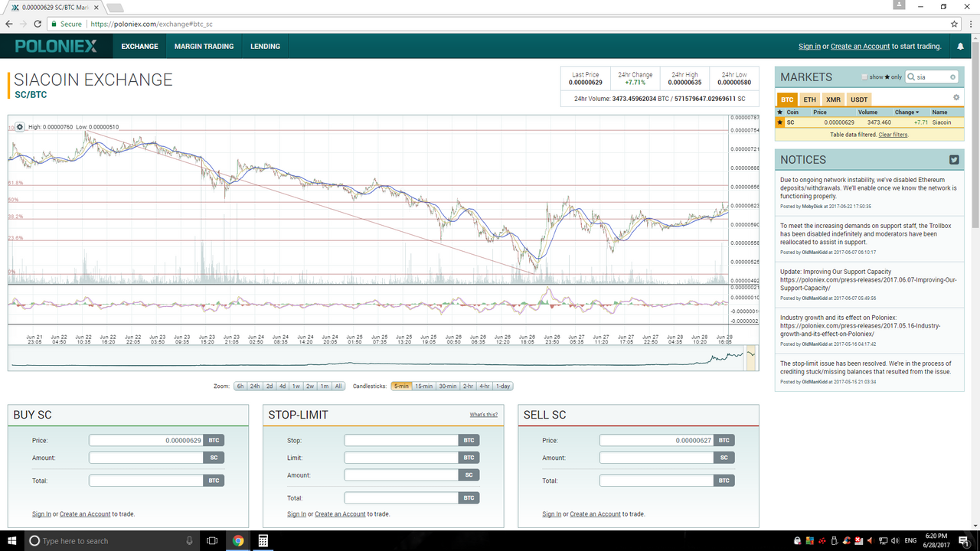980x551 pixels.
Task: Click the Clear filters link
Action: (x=893, y=135)
